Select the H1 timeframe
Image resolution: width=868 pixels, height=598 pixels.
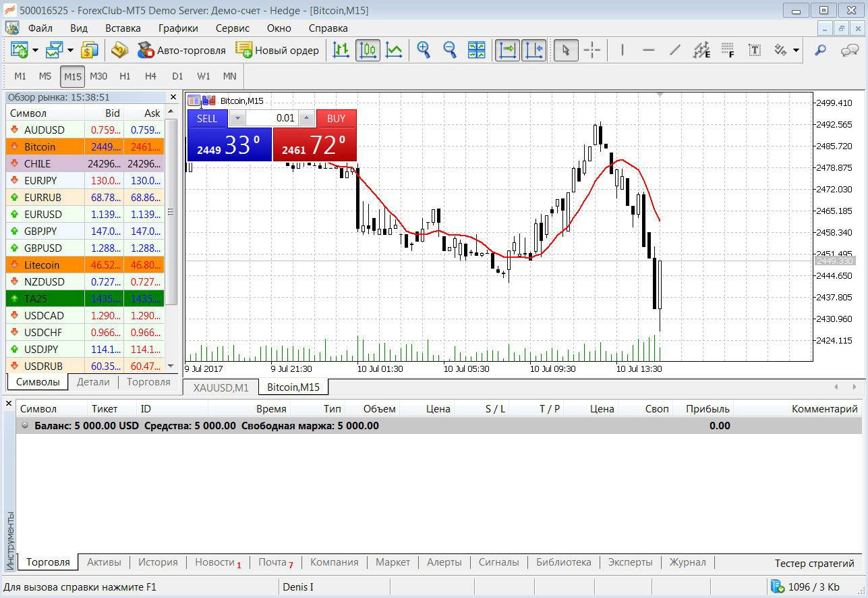pos(125,76)
